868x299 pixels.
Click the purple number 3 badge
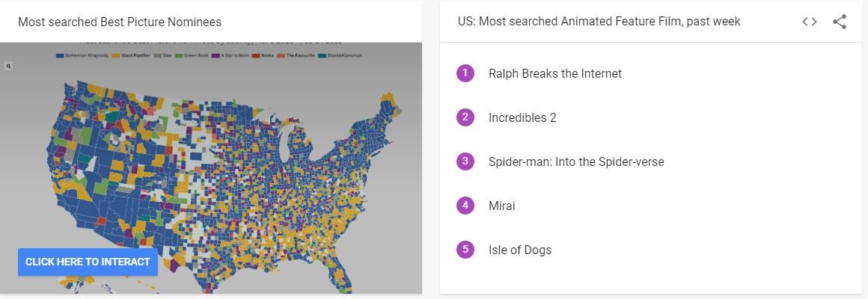[465, 161]
